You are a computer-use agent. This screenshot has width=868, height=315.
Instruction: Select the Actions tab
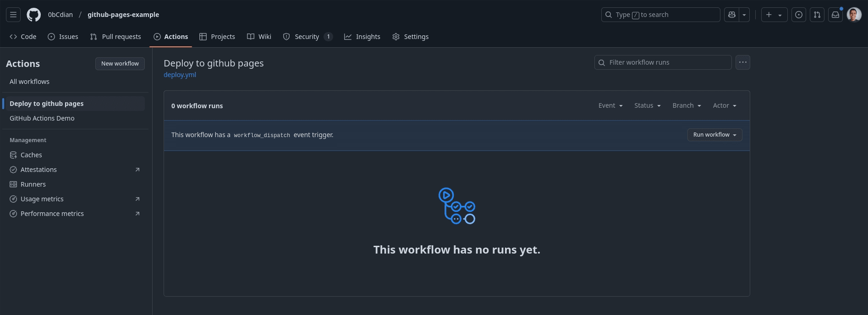(x=170, y=37)
